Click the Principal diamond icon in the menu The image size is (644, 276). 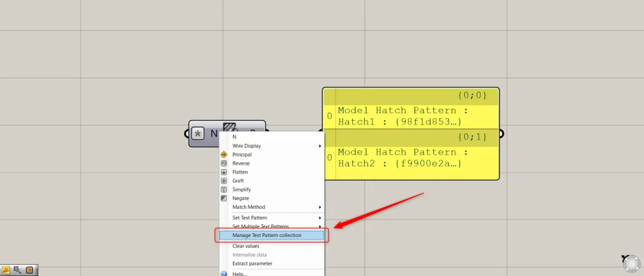coord(224,155)
